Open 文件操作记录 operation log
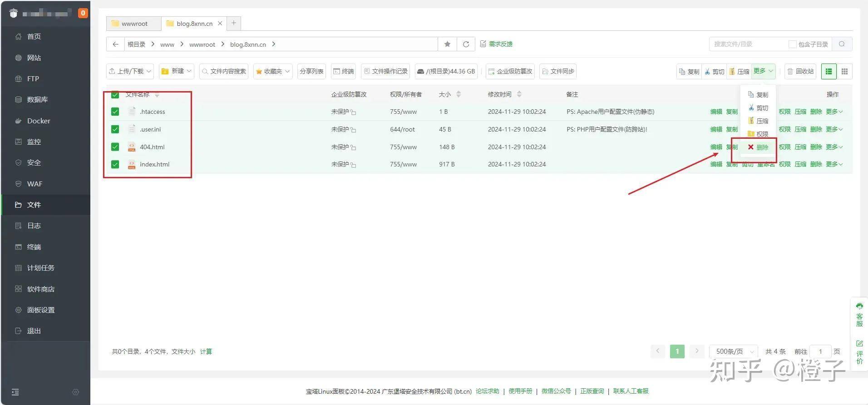This screenshot has height=405, width=868. [x=385, y=71]
